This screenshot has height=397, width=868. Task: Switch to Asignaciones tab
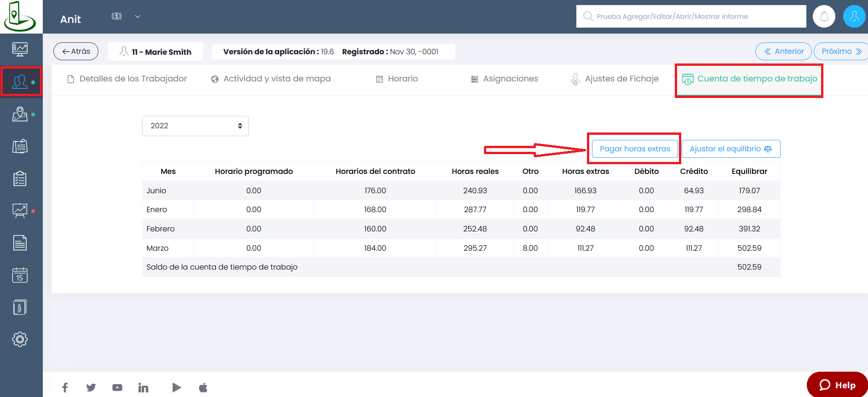click(x=504, y=79)
